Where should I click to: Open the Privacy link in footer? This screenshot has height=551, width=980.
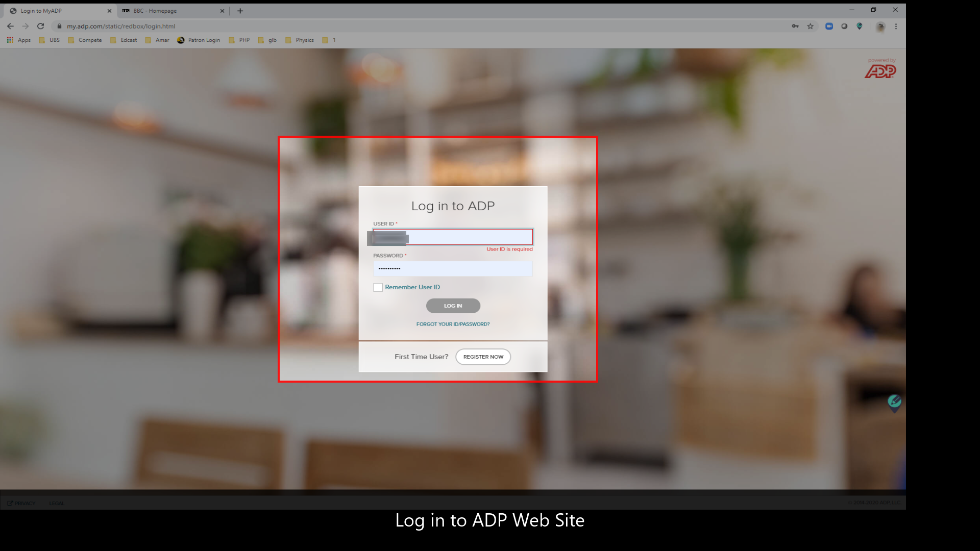pyautogui.click(x=21, y=503)
